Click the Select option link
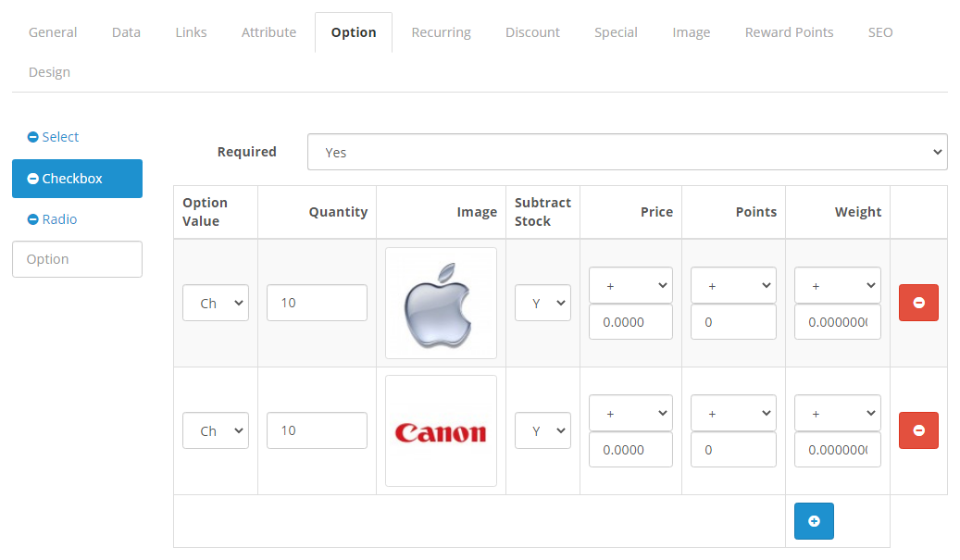Screen dimensions: 960x560 point(60,137)
